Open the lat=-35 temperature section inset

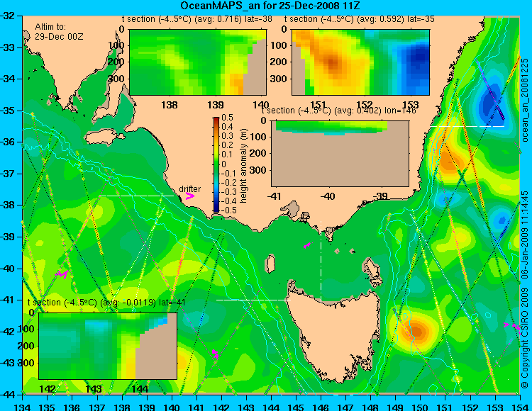coord(360,62)
